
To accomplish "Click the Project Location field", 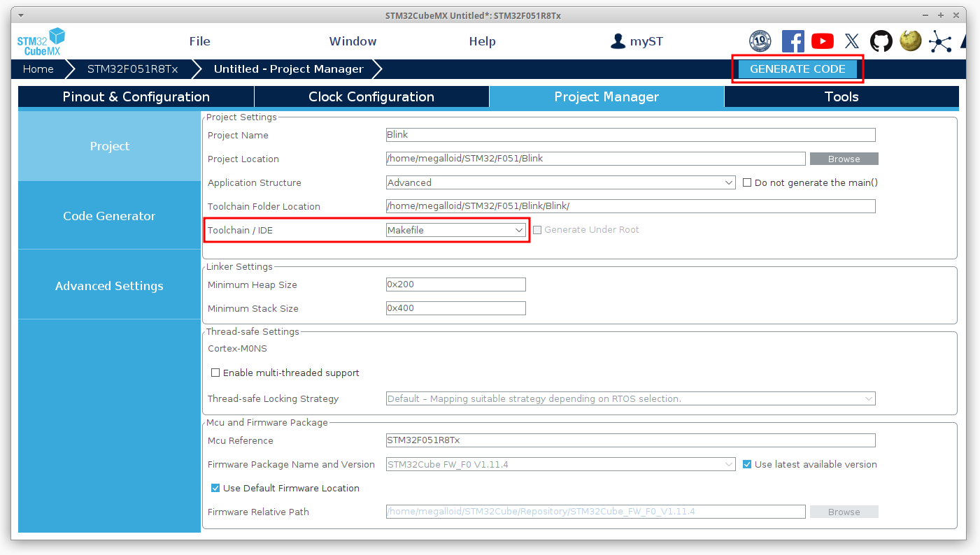I will pyautogui.click(x=596, y=159).
